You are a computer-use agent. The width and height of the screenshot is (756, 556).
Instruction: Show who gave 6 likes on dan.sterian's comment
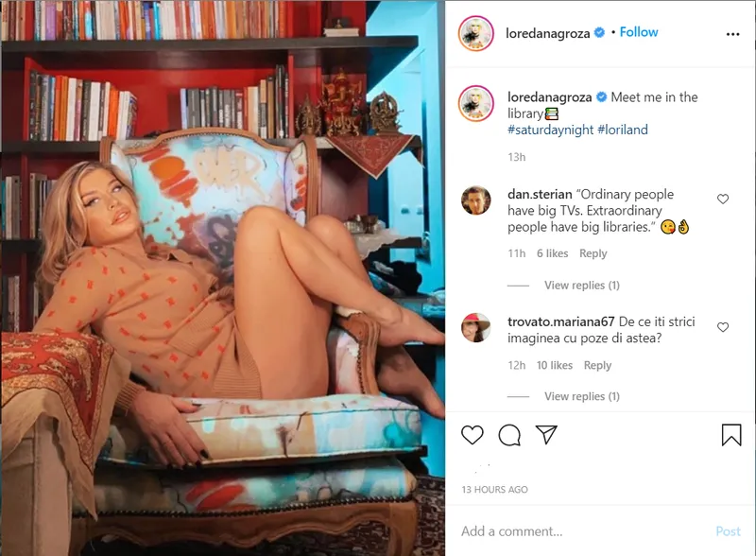click(x=553, y=253)
